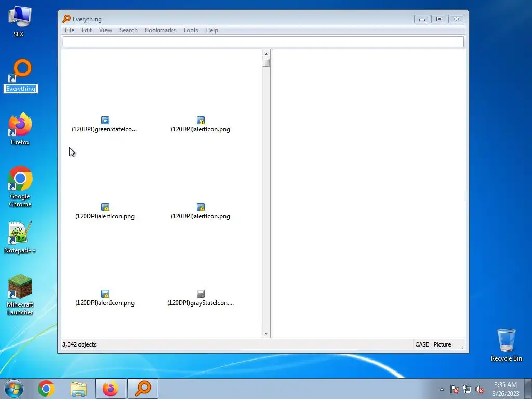Select the SEX computer desktop icon
The height and width of the screenshot is (399, 532).
coord(19,22)
